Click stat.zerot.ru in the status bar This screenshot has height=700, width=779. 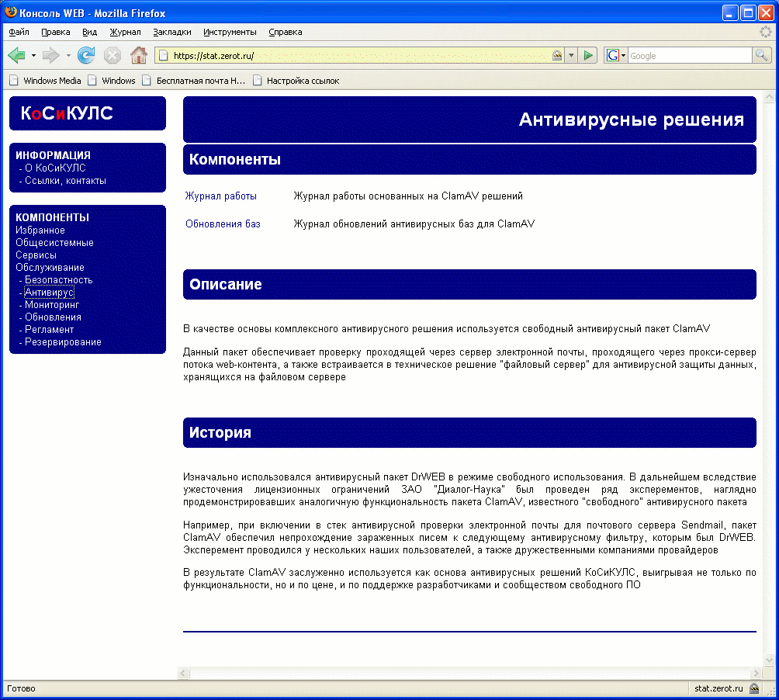point(718,688)
